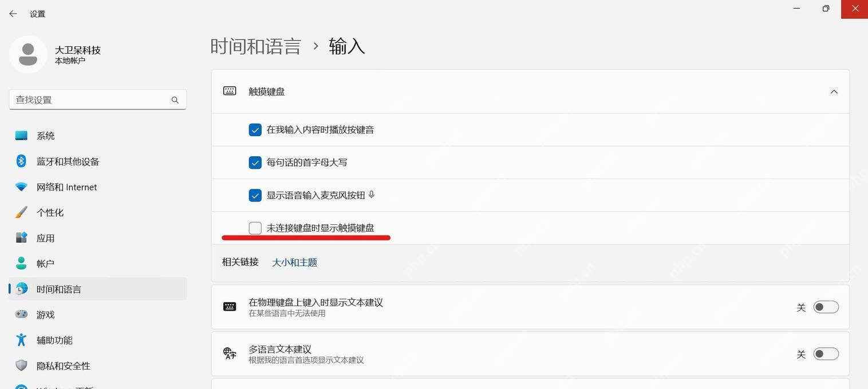This screenshot has width=868, height=389.
Task: Click the keyboard icon for 显示文本建议
Action: pos(230,307)
